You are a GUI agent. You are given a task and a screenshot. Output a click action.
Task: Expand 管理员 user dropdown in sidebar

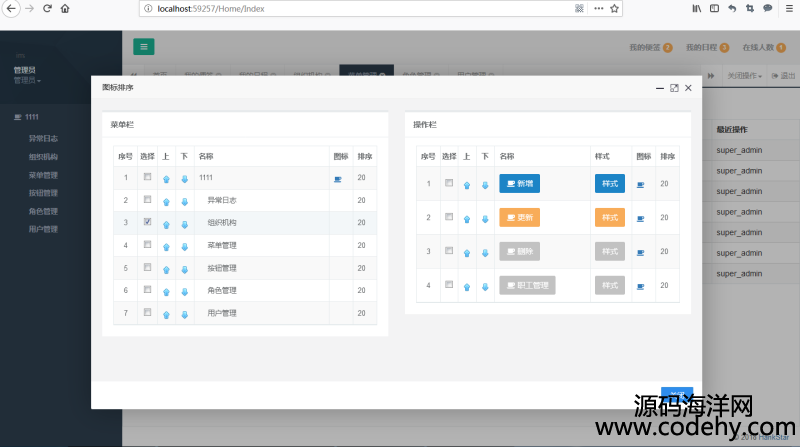point(26,80)
